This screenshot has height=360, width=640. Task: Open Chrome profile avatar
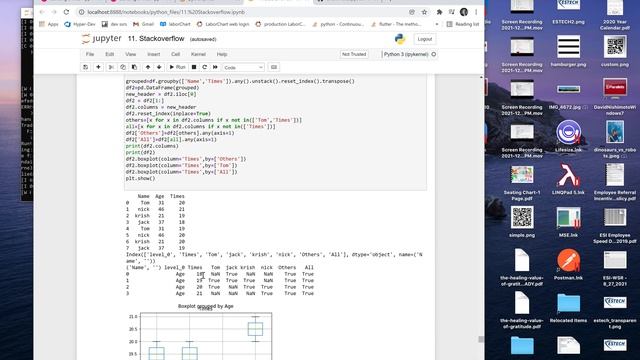464,12
